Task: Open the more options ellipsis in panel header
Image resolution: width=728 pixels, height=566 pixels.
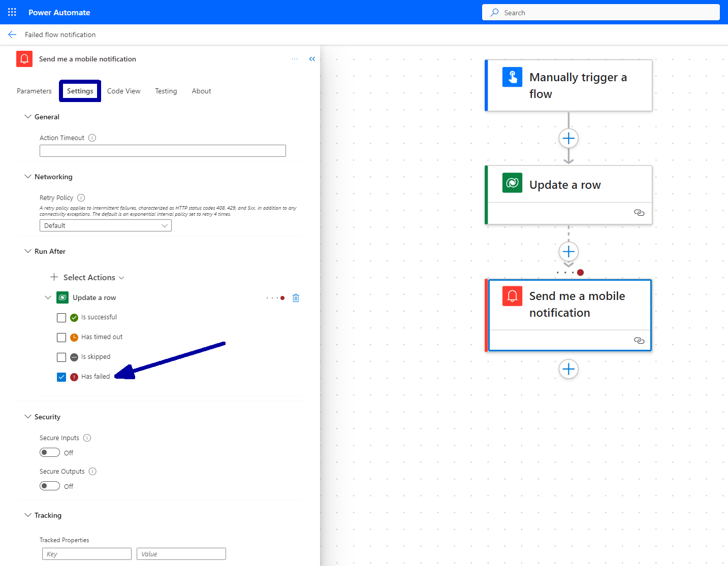Action: point(295,59)
